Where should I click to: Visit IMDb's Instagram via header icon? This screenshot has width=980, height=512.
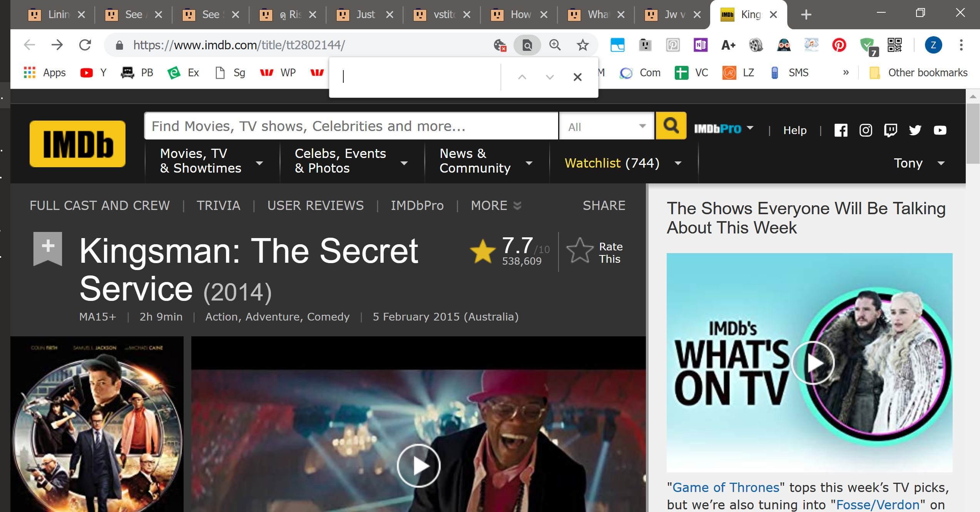[x=866, y=130]
